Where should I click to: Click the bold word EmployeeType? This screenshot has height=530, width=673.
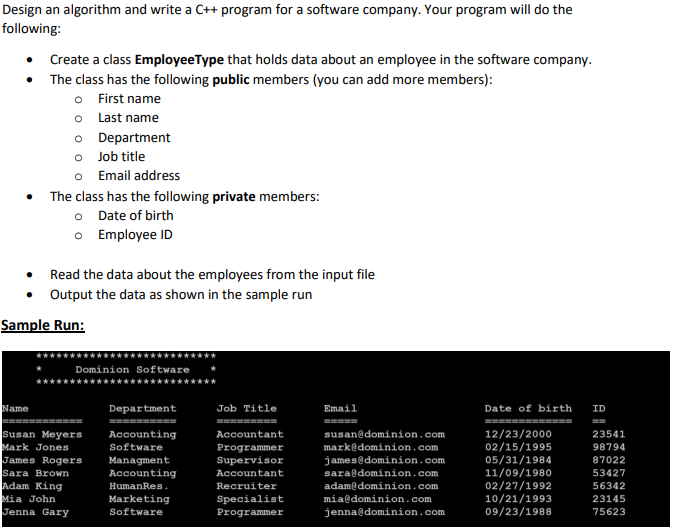point(179,60)
